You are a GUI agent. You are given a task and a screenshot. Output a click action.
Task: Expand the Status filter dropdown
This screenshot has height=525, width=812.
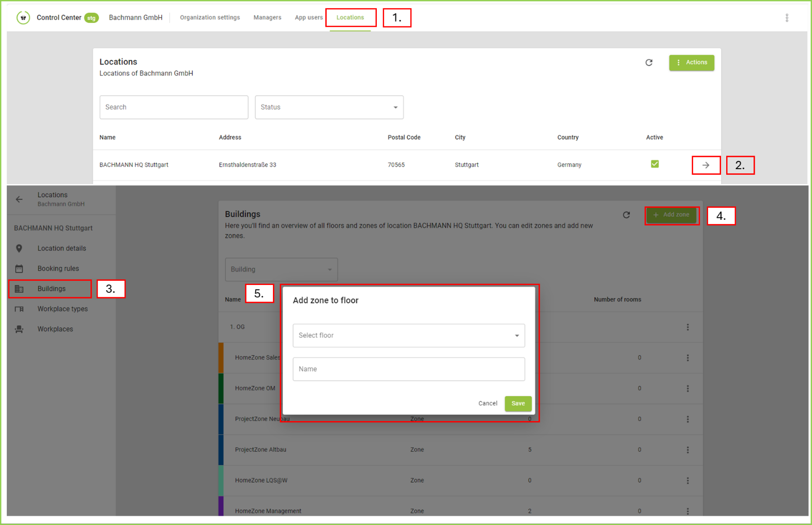coord(329,107)
